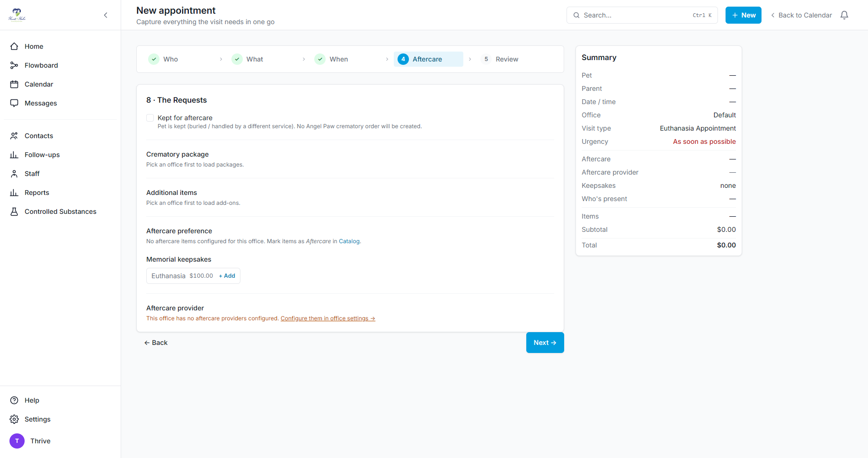Click 'As soon as possible' urgency value

[704, 141]
